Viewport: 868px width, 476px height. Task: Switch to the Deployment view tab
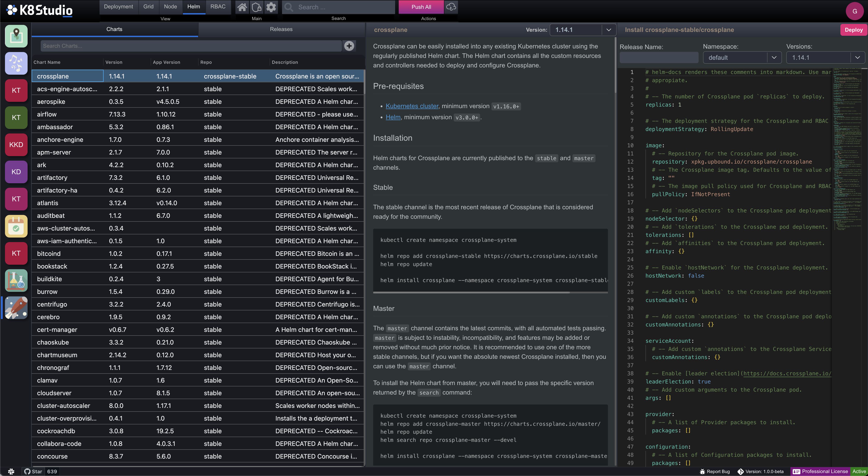tap(118, 7)
